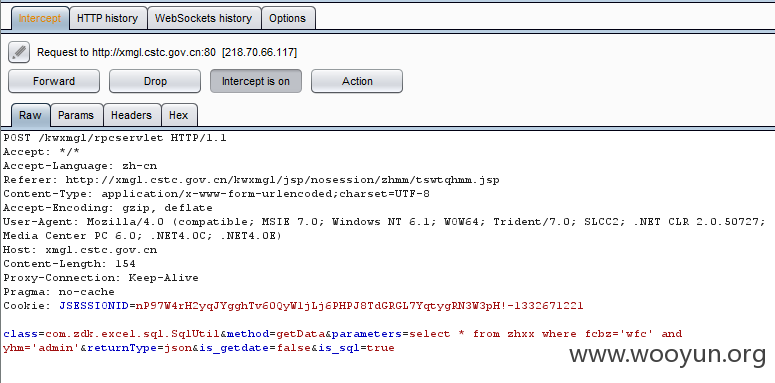
Task: Click the Pragma: no-cache line
Action: click(x=59, y=292)
